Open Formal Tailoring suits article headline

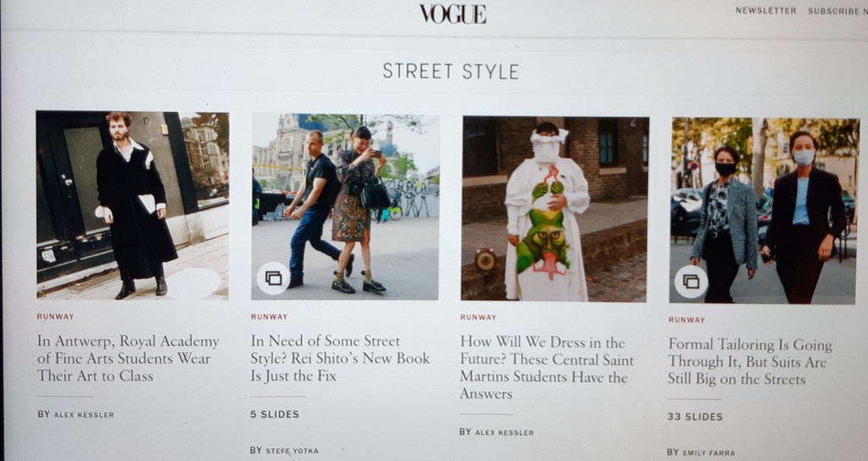coord(749,362)
